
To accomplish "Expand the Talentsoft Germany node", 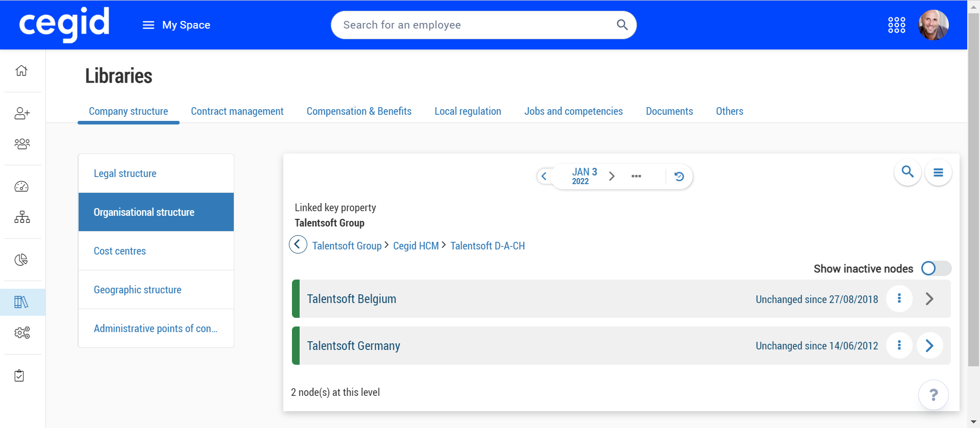I will 929,345.
